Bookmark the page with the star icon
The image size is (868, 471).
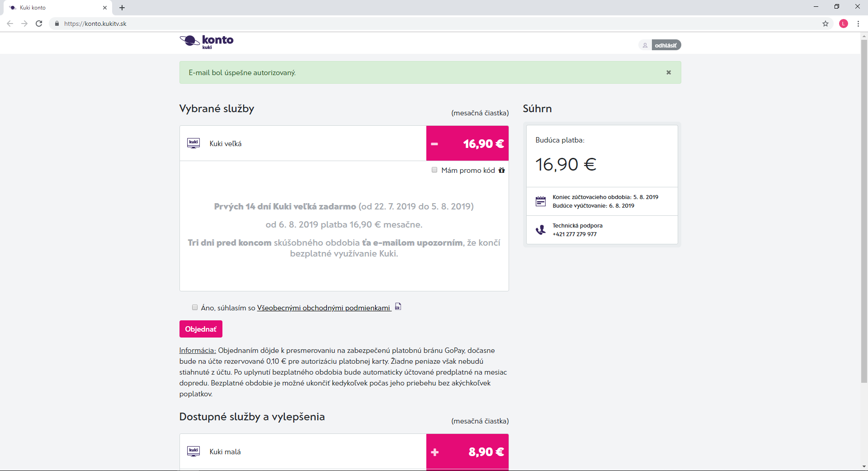coord(826,24)
